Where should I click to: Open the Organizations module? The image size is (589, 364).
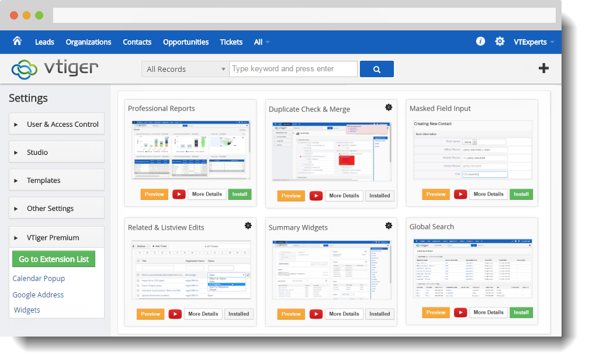click(x=89, y=42)
